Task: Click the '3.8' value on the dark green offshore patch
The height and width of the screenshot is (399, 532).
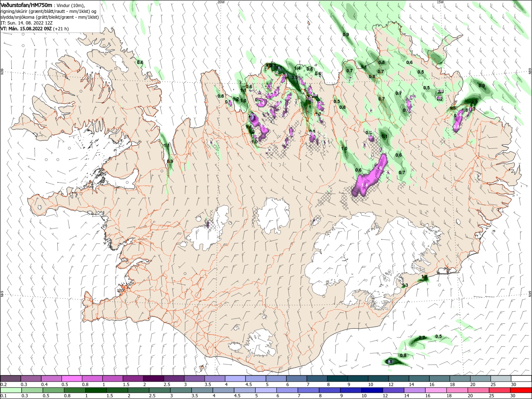Action: pyautogui.click(x=389, y=362)
